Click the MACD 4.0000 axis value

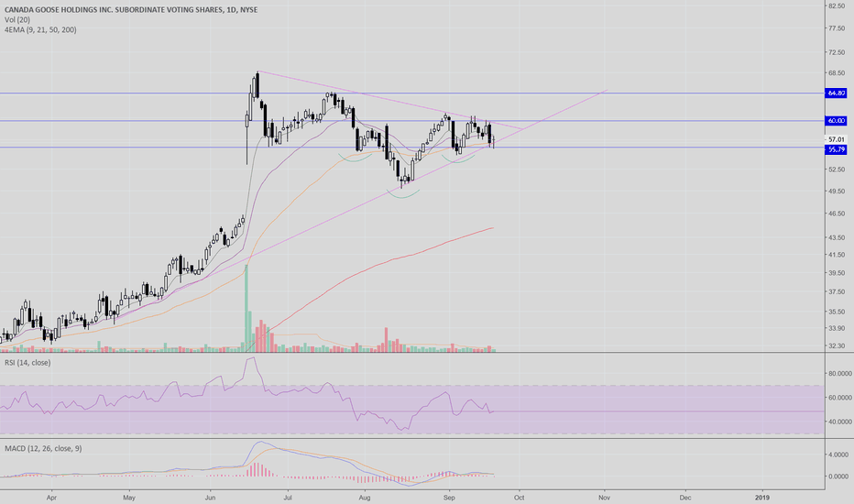(840, 455)
